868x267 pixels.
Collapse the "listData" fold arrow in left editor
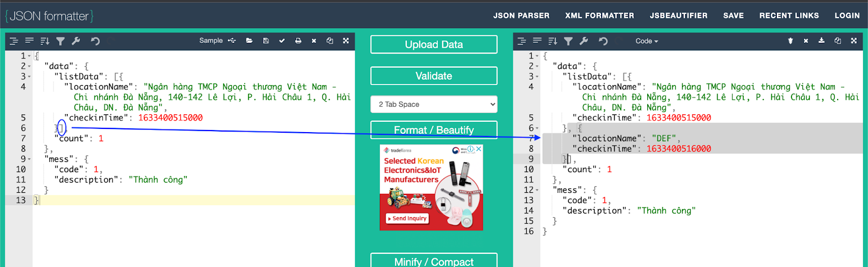point(29,77)
